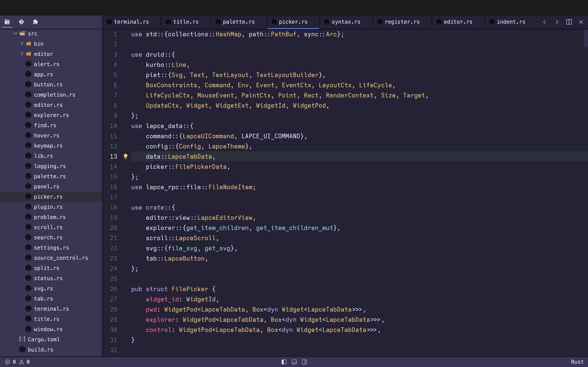
Task: Go to previous tab arrow
Action: coord(545,22)
